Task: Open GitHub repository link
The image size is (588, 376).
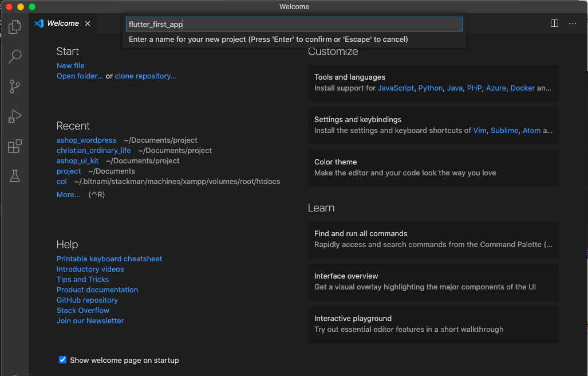Action: click(87, 300)
